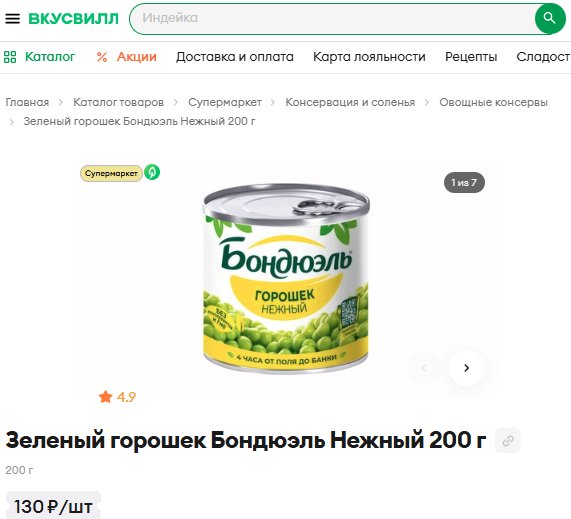Click the Каталог grid icon
The width and height of the screenshot is (571, 519).
(10, 57)
